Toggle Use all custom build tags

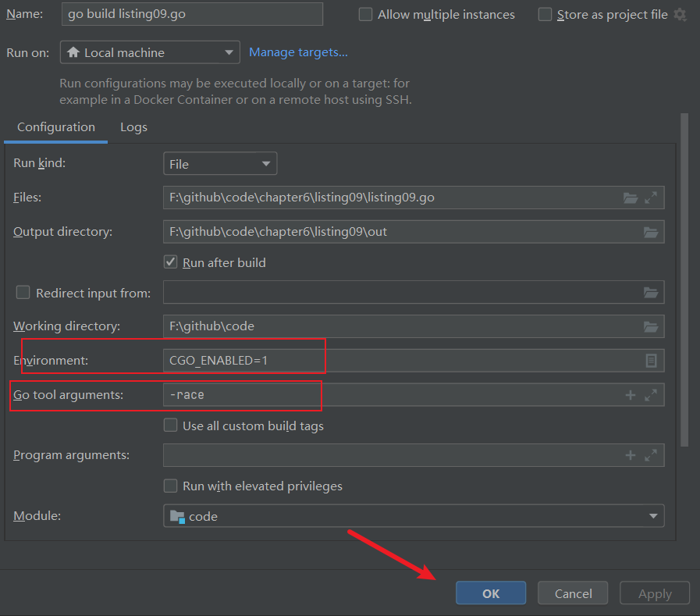(170, 426)
